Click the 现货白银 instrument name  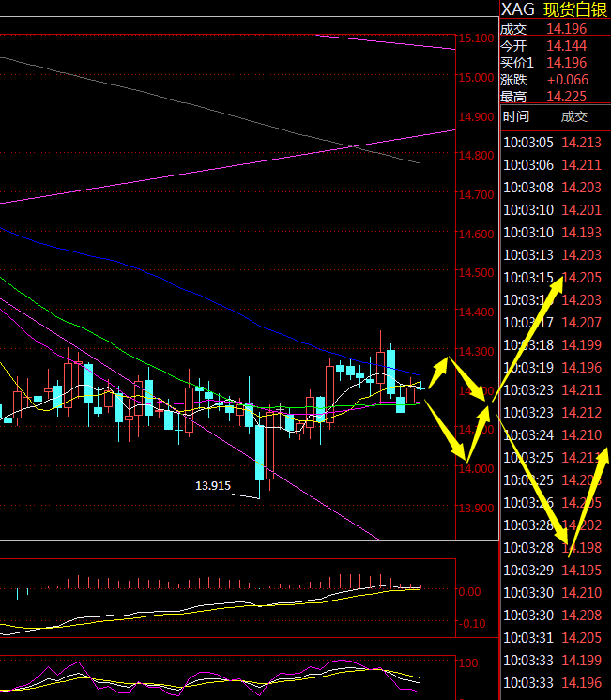[574, 9]
